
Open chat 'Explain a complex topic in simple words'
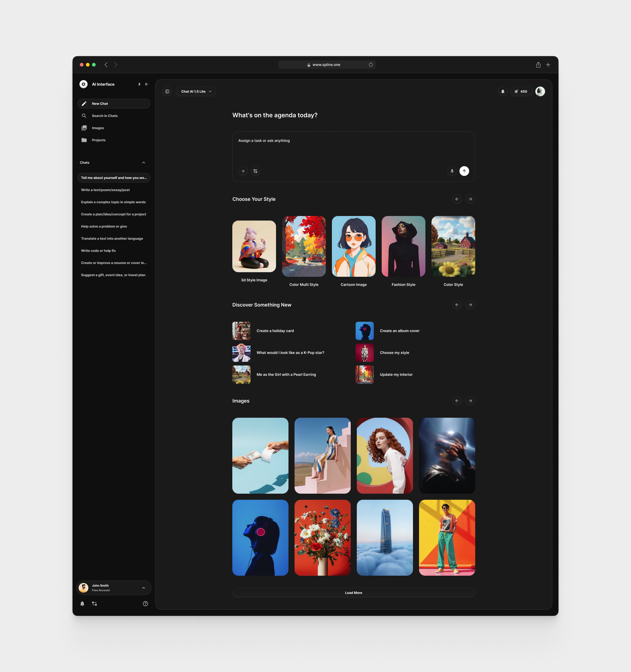click(x=114, y=202)
